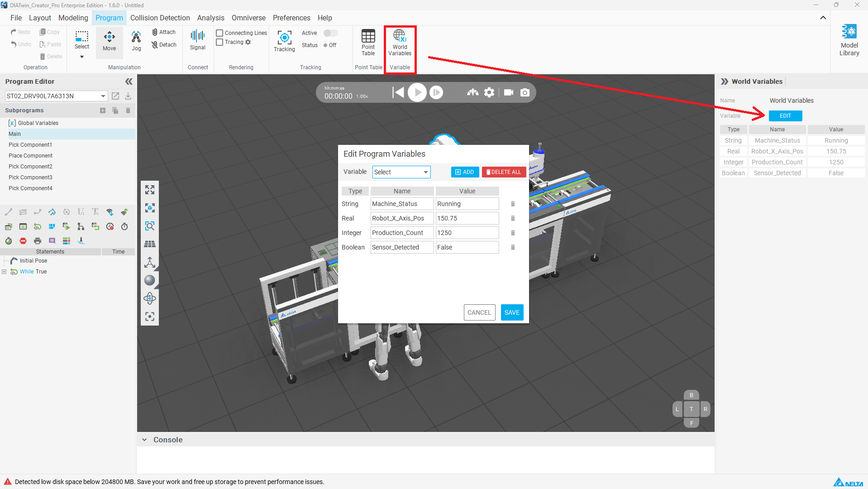868x489 pixels.
Task: Open the Variable type Select dropdown
Action: [401, 172]
